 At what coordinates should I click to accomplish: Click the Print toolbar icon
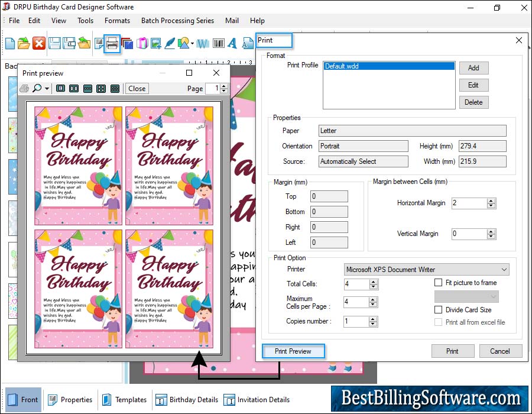click(x=112, y=43)
